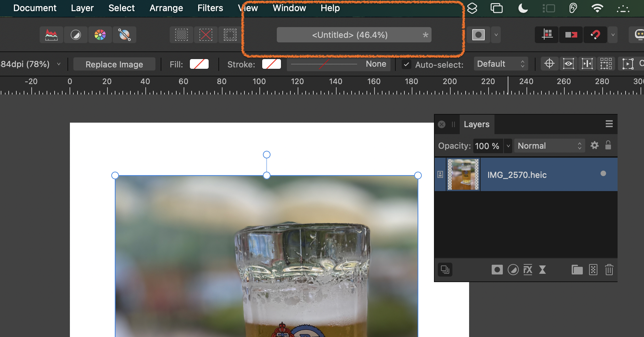
Task: Click the <Untitled> (46.4%) document title
Action: click(x=350, y=35)
